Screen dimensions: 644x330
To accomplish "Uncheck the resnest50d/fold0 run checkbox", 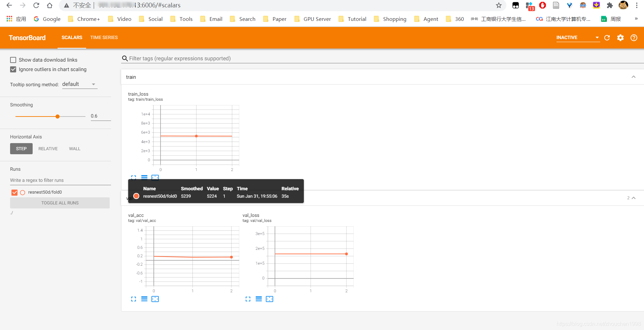I will [x=14, y=192].
